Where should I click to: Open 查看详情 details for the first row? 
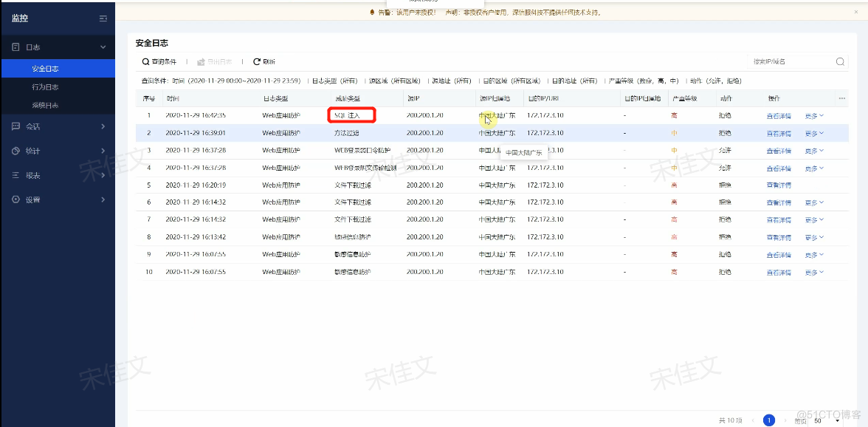(x=778, y=115)
